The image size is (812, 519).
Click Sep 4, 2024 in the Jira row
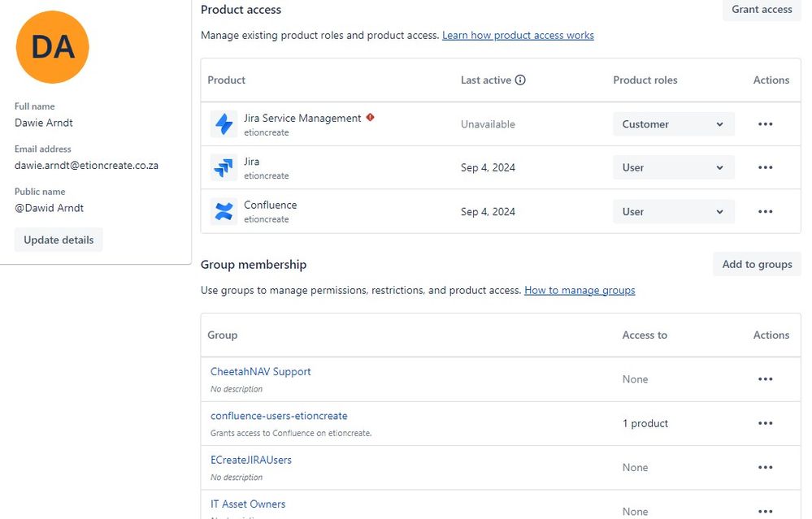[x=488, y=167]
